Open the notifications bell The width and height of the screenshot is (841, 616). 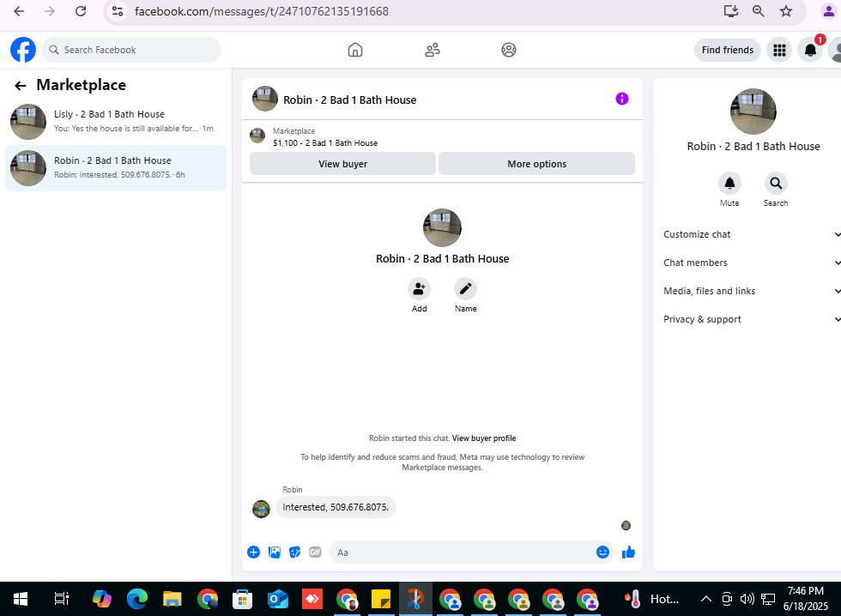coord(810,50)
